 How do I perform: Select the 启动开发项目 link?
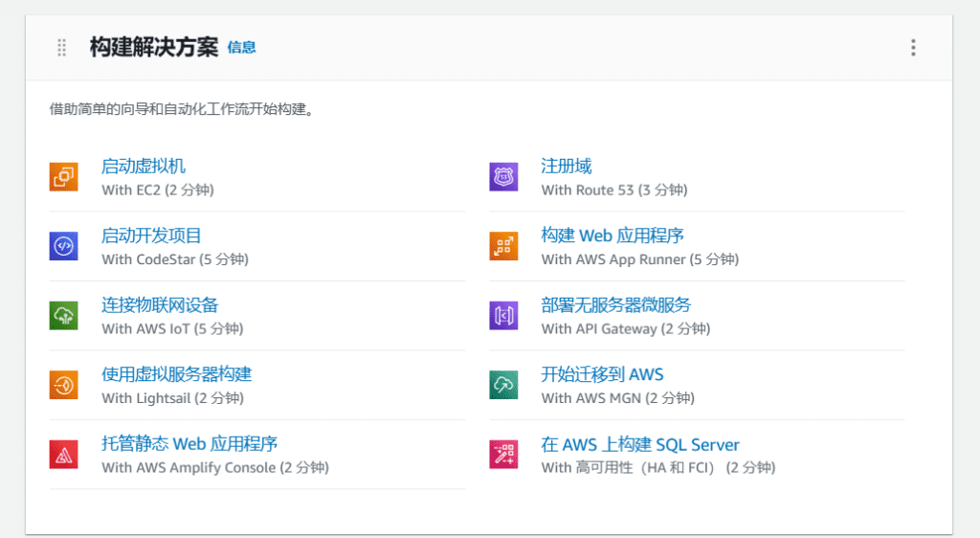tap(151, 235)
